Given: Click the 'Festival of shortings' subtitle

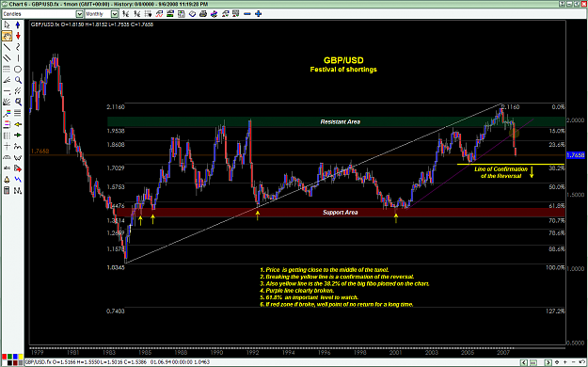Looking at the screenshot, I should [343, 70].
